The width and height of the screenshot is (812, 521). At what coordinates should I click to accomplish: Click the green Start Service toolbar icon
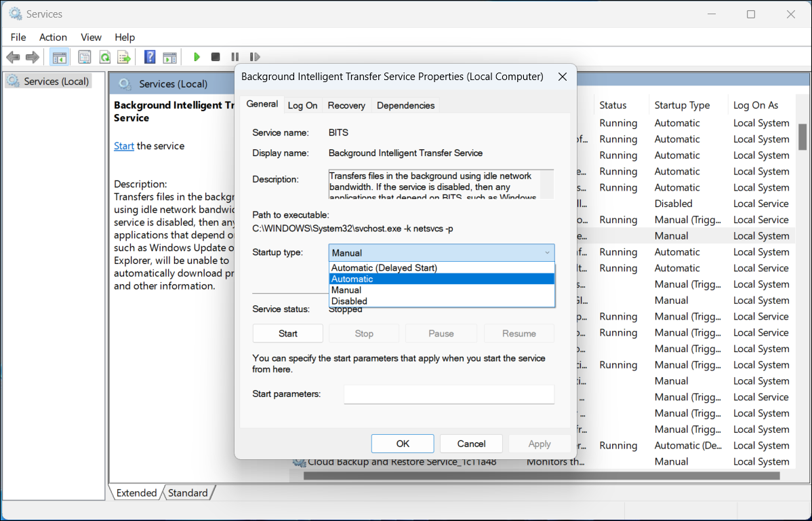[x=197, y=57]
